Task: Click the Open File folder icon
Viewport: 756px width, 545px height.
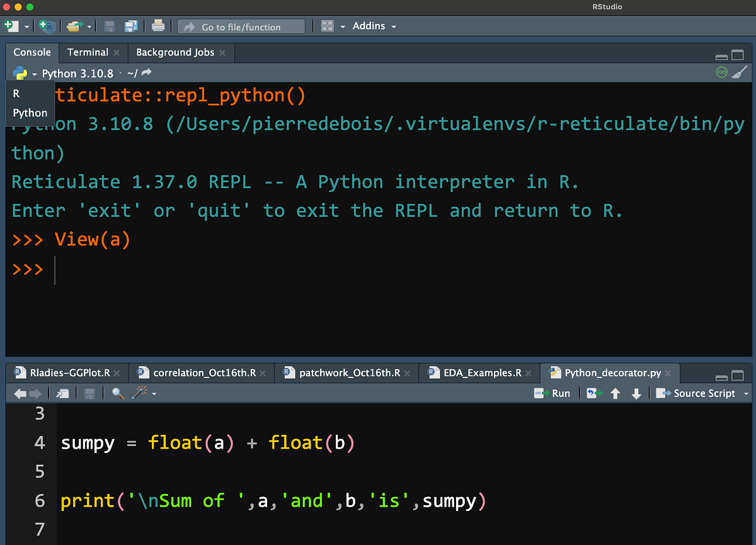Action: coord(75,26)
